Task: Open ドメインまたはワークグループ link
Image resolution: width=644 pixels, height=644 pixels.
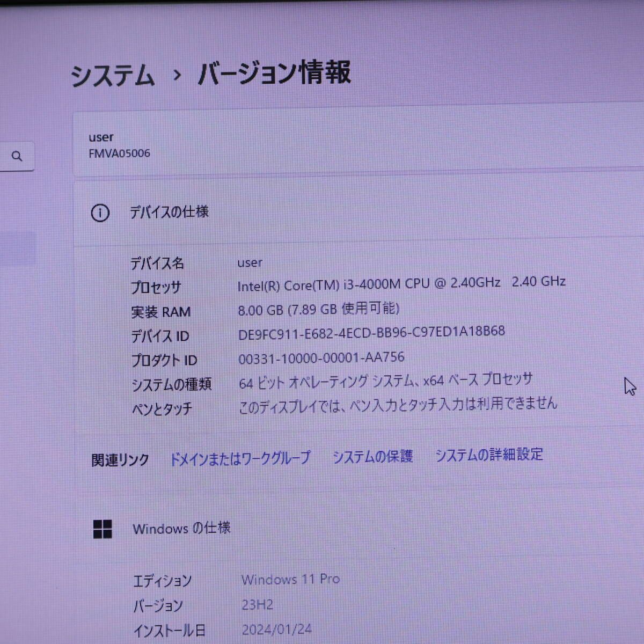Action: [x=240, y=458]
